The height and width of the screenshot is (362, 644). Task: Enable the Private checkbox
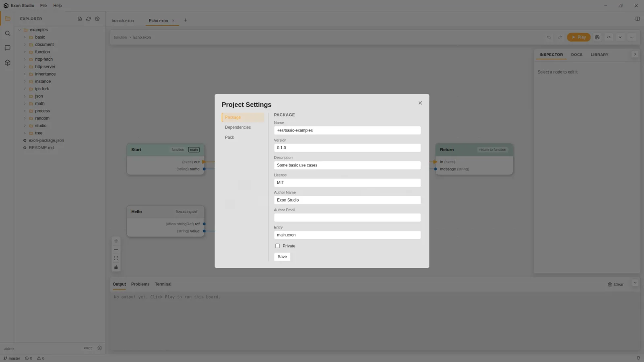[x=277, y=246]
